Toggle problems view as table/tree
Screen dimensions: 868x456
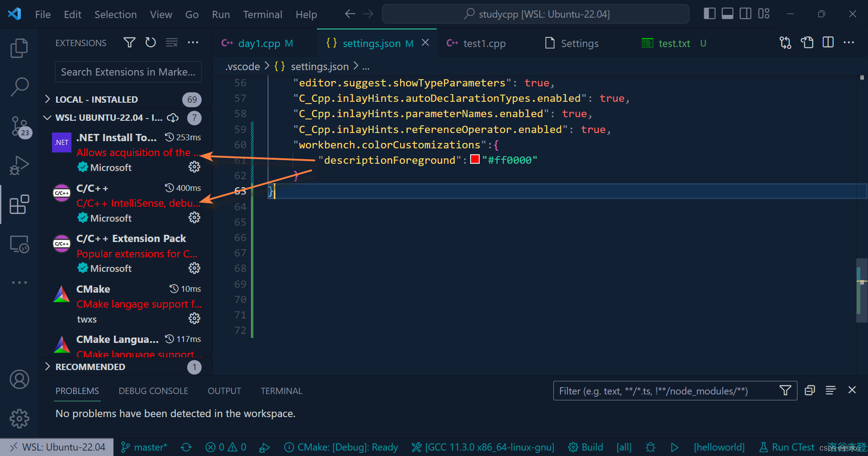point(831,390)
